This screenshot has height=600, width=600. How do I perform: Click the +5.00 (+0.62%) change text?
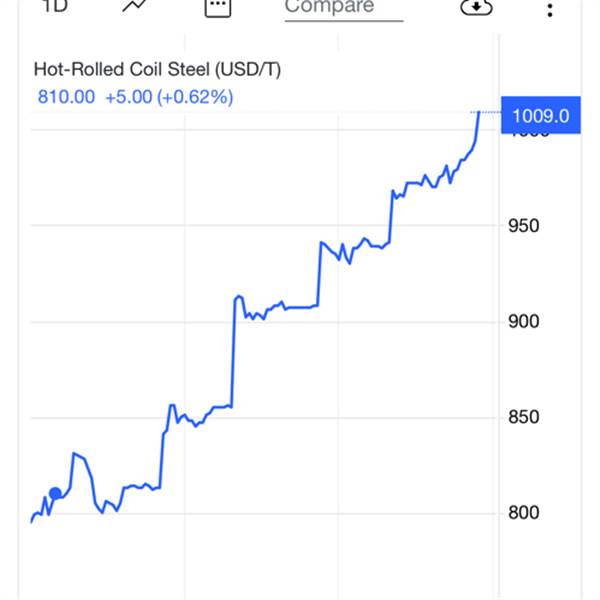pyautogui.click(x=169, y=97)
